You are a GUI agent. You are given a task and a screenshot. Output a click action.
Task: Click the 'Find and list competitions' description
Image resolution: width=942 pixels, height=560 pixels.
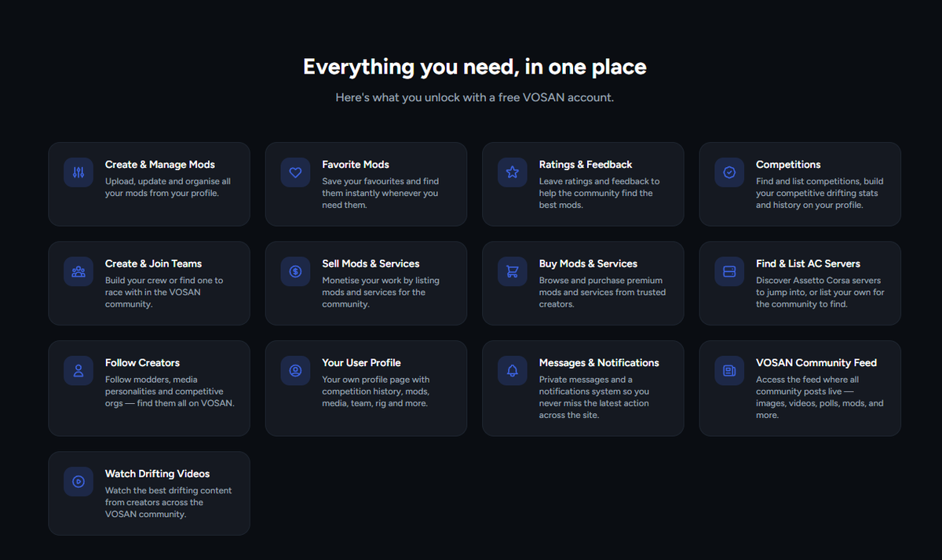pos(820,193)
